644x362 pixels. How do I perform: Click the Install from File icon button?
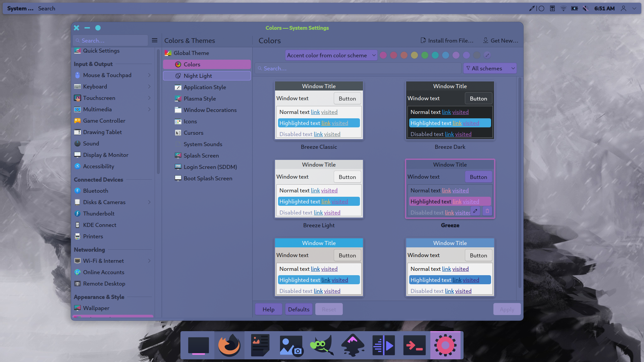coord(447,41)
